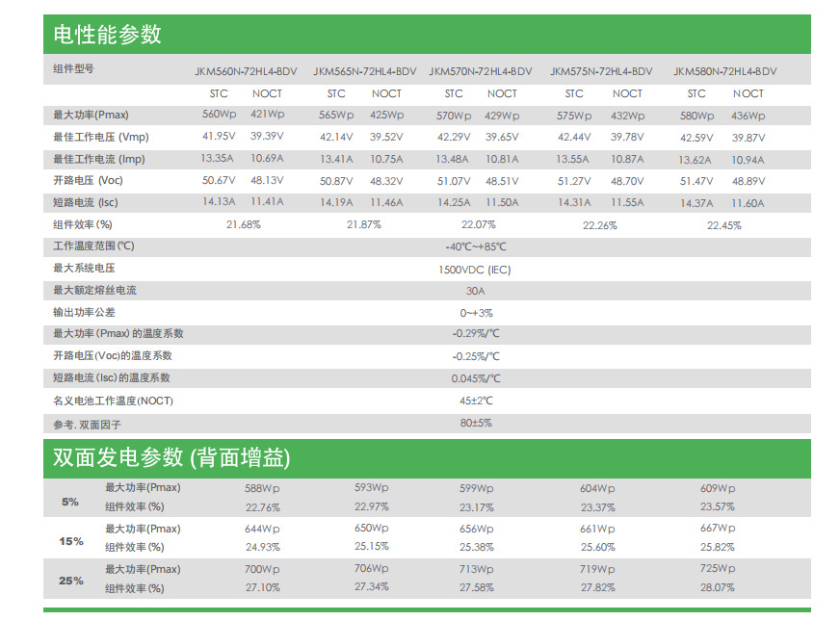Image resolution: width=840 pixels, height=621 pixels.
Task: Click the 80±5% bifacial factor value
Action: 476,423
